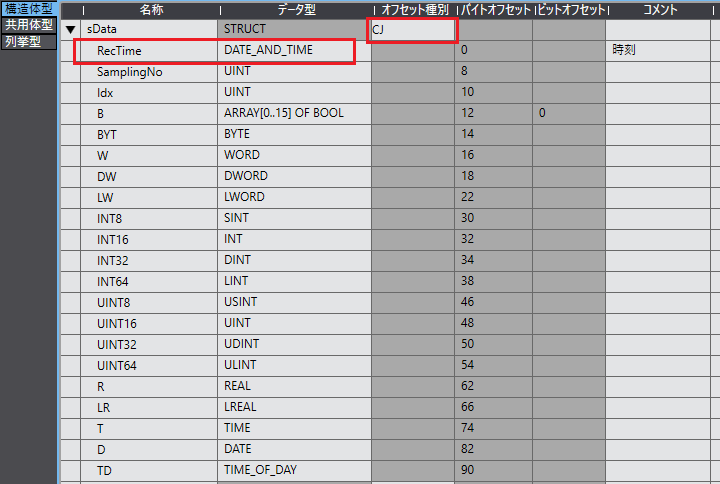Click the データ型 column header
This screenshot has width=720, height=484.
pyautogui.click(x=295, y=9)
